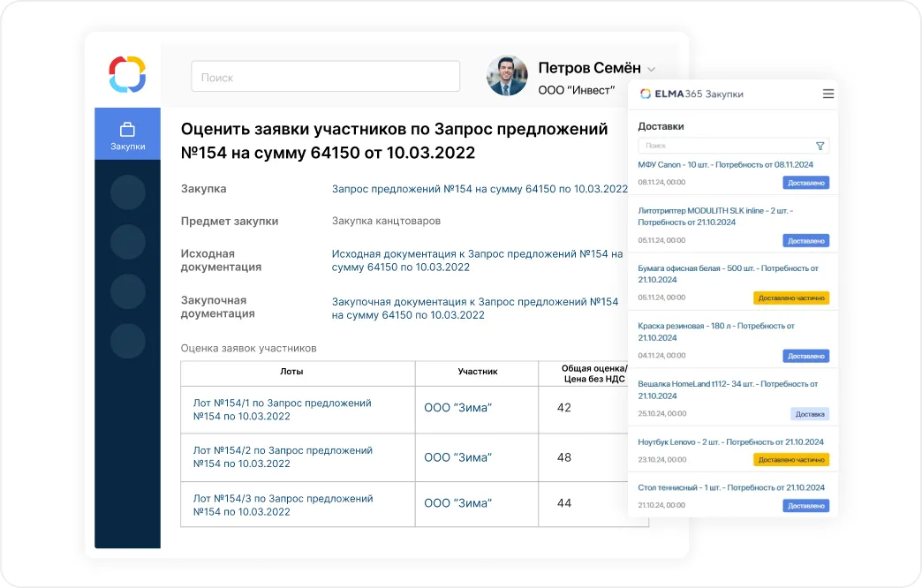Open Лот №154/1 link in table

[x=283, y=410]
